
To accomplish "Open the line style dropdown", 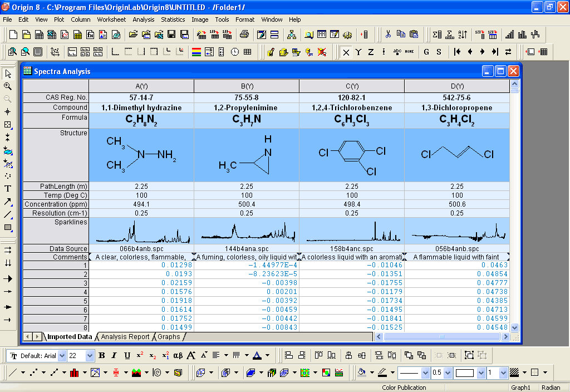I will pos(425,373).
